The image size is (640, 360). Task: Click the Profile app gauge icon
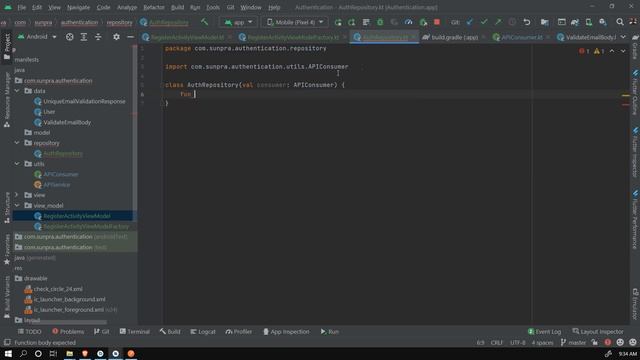pyautogui.click(x=408, y=22)
